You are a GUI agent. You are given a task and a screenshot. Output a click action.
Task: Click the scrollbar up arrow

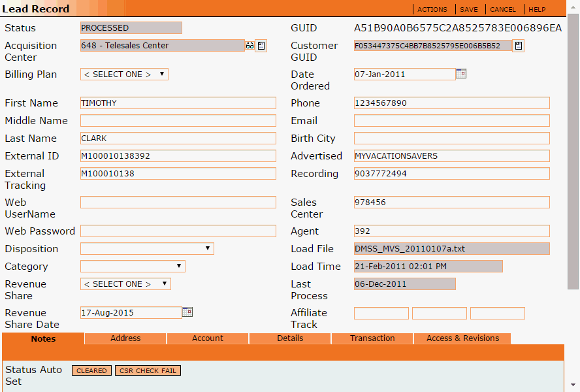coord(573,7)
